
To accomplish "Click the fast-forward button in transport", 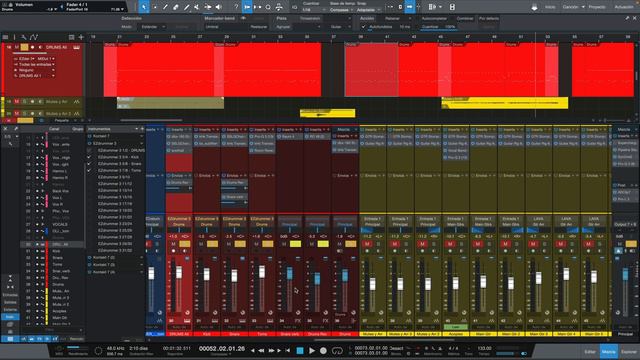I will [x=271, y=350].
